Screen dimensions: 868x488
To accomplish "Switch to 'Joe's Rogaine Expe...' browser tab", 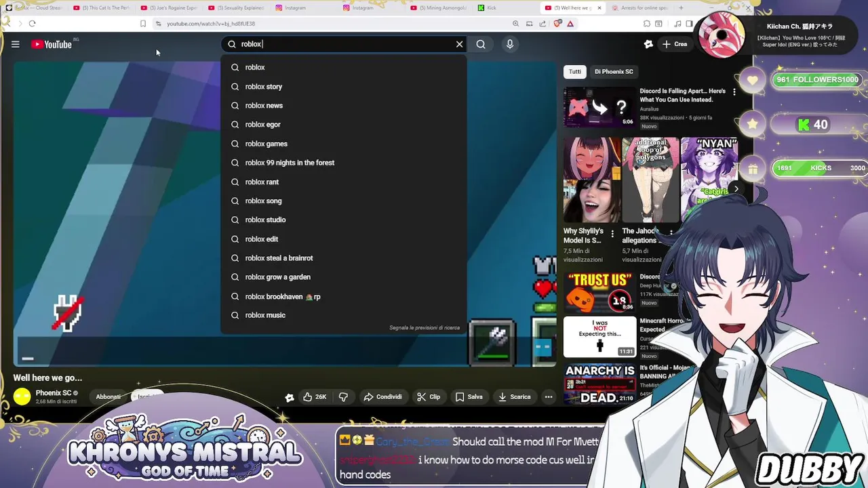I will [170, 7].
